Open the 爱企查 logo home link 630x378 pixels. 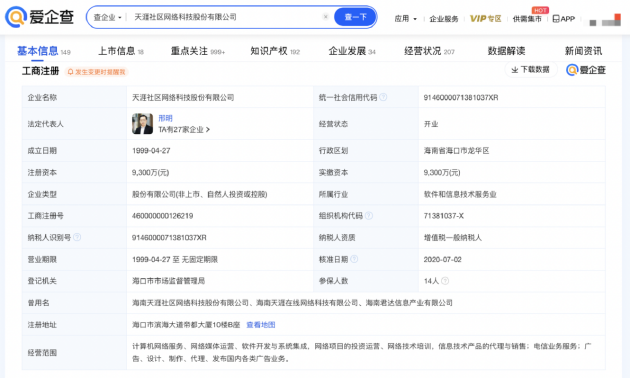click(x=39, y=17)
